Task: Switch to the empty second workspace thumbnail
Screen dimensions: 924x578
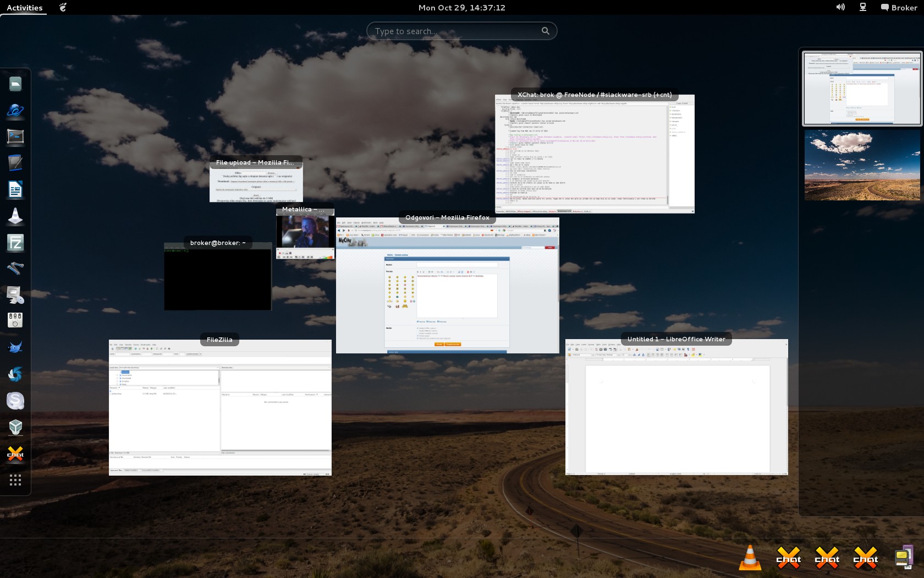Action: point(862,165)
